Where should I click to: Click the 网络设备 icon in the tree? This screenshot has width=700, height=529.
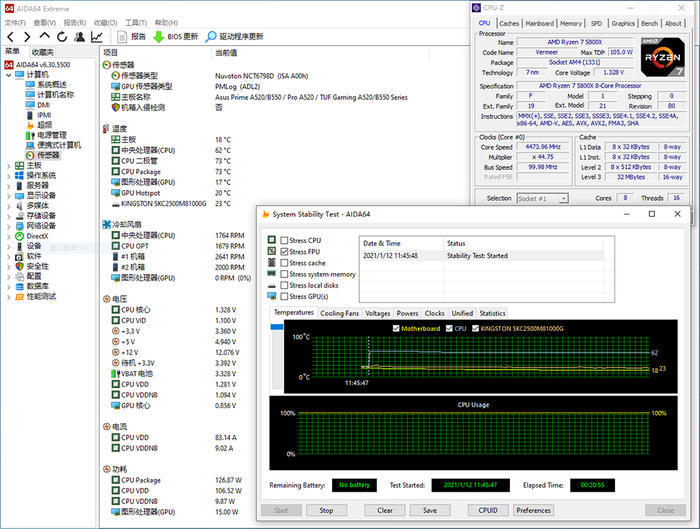(19, 226)
